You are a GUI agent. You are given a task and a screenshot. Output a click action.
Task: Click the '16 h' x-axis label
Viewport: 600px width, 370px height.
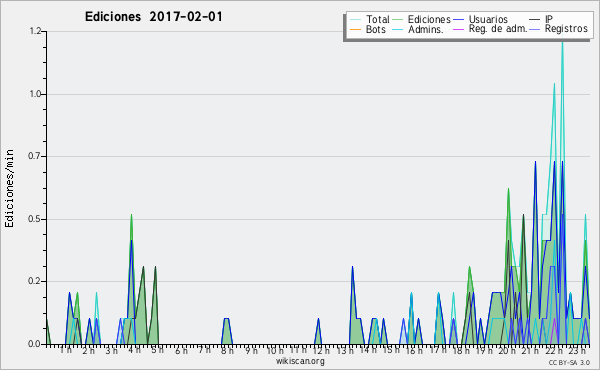pyautogui.click(x=414, y=350)
